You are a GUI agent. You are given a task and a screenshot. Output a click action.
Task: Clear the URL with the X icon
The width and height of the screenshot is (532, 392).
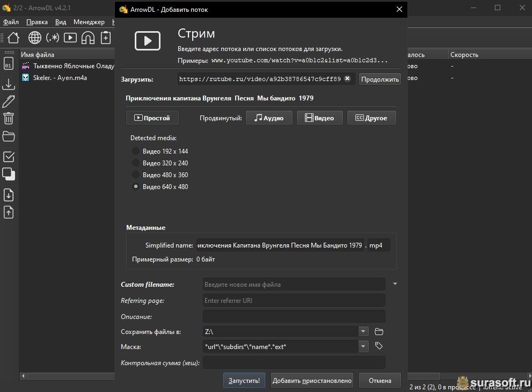pos(347,78)
